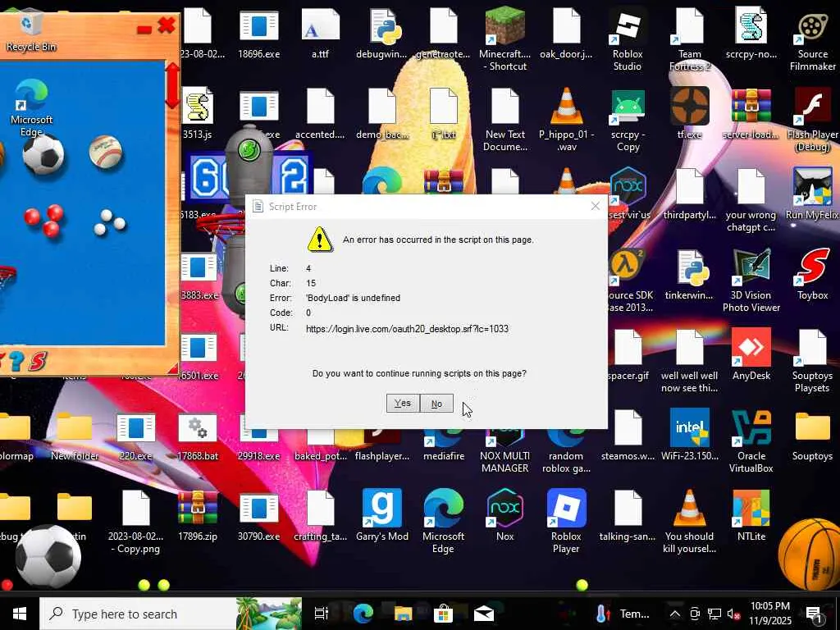
Task: Launch the Toybox desktop shortcut
Action: coord(813,274)
